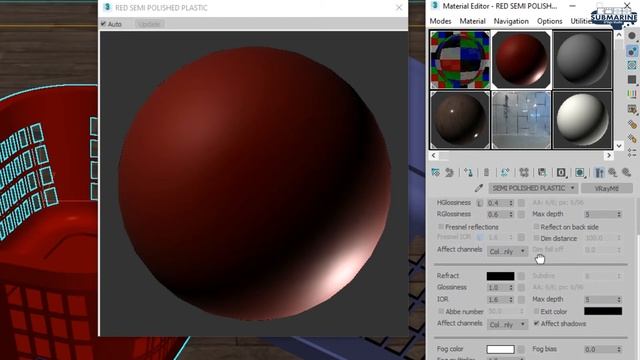Open Material/Map Navigator icon
The height and width of the screenshot is (360, 640).
pos(632,153)
